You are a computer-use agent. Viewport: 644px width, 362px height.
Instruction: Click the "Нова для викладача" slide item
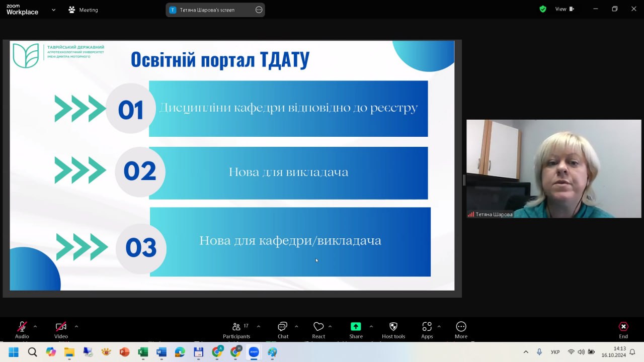(x=288, y=172)
